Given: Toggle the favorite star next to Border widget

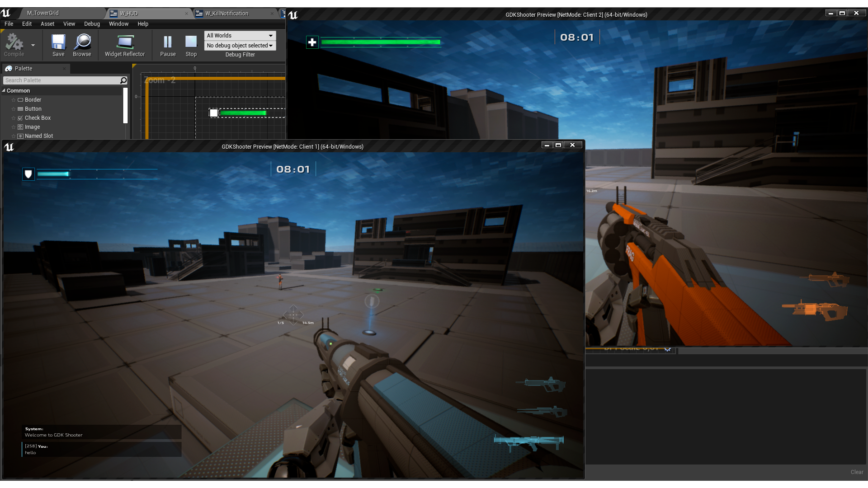Looking at the screenshot, I should click(14, 99).
